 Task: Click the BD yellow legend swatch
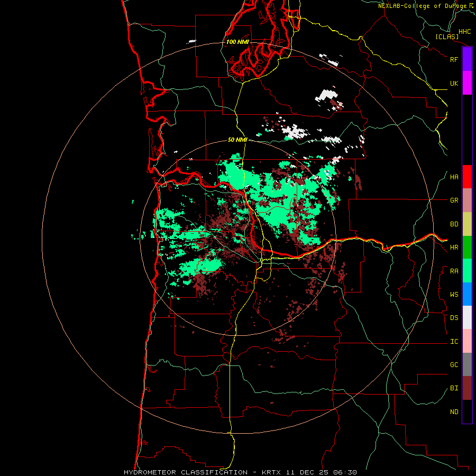click(x=467, y=224)
